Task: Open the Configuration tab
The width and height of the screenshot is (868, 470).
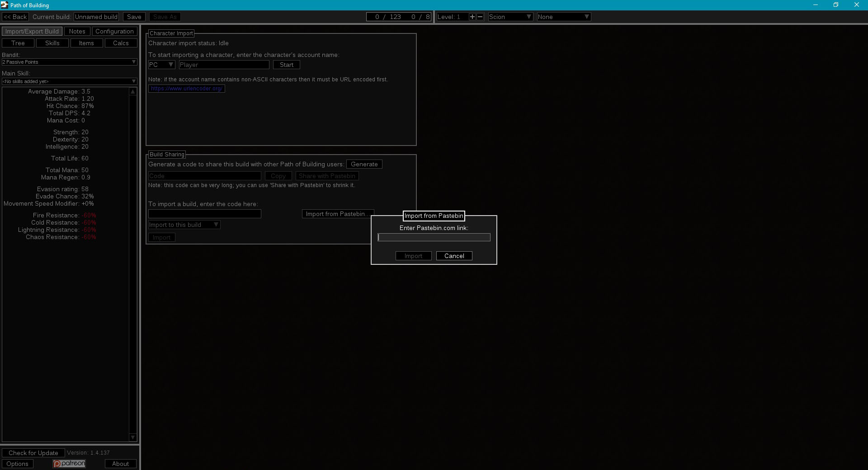Action: click(114, 31)
